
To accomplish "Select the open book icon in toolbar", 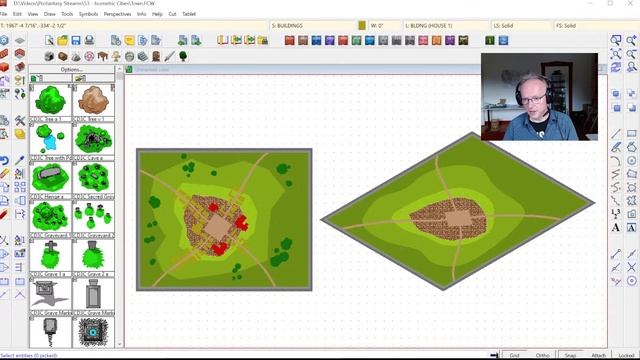I will [x=222, y=40].
